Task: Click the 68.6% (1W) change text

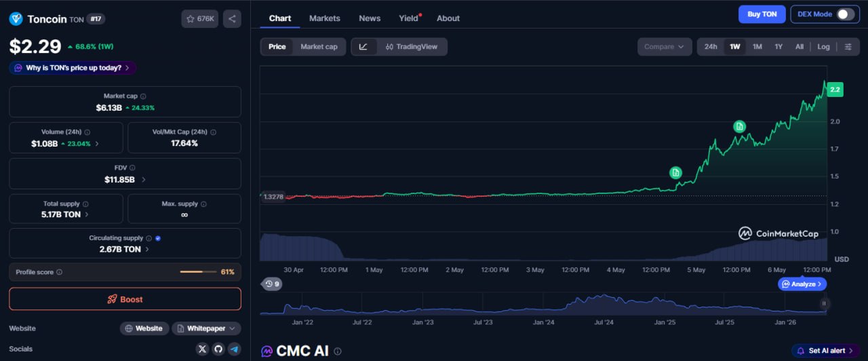Action: pos(94,47)
